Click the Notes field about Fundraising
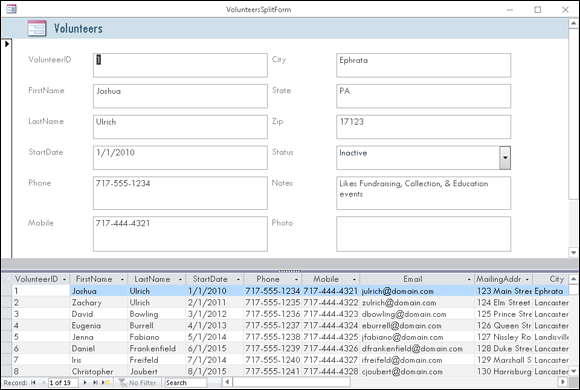Screen dimensions: 580x390 click(x=424, y=193)
